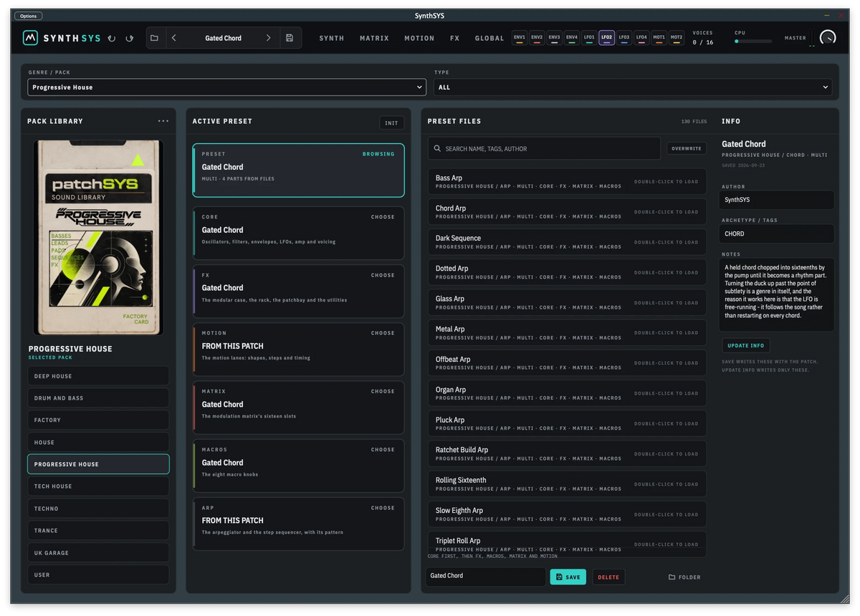Select the Ratchet Build Arp preset file
Screen dimensions: 860x616
coord(567,453)
